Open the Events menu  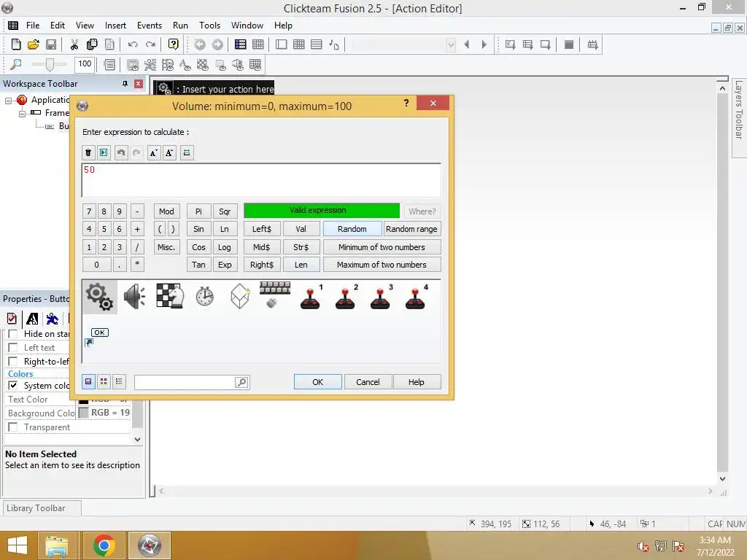(149, 26)
